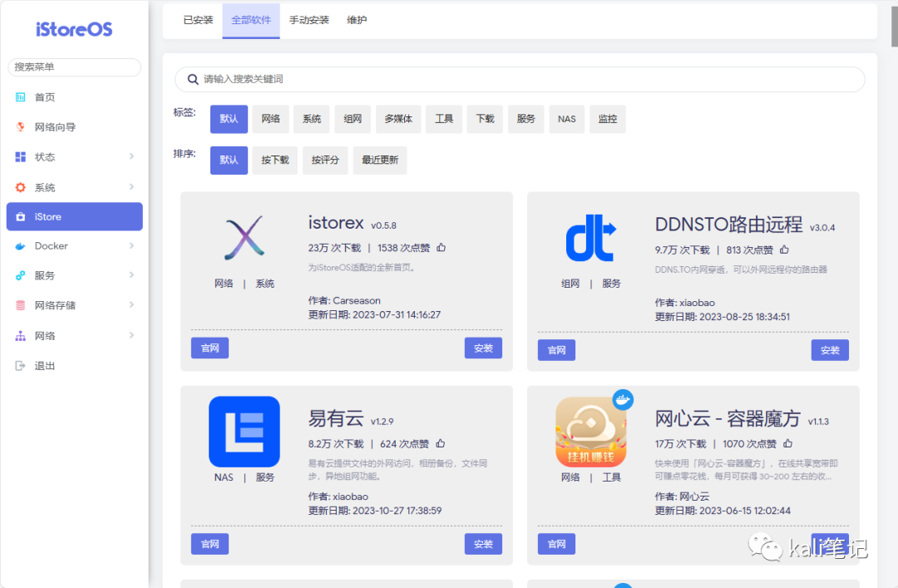
Task: Expand the 网络存储 menu chevron
Action: (x=131, y=305)
